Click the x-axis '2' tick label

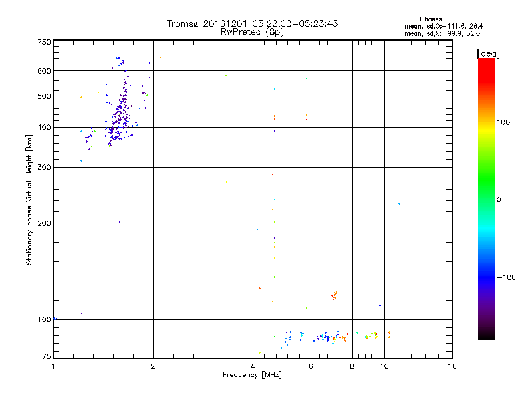[x=153, y=366]
